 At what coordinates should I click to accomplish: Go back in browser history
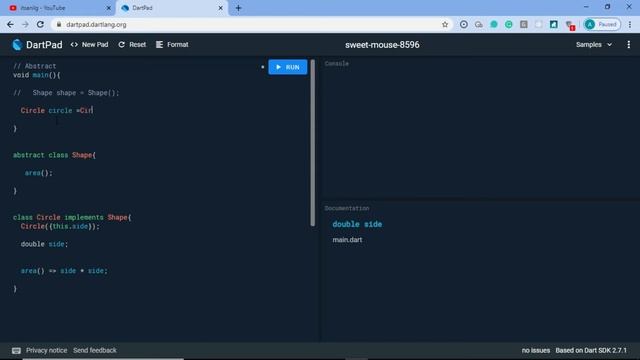pos(10,24)
